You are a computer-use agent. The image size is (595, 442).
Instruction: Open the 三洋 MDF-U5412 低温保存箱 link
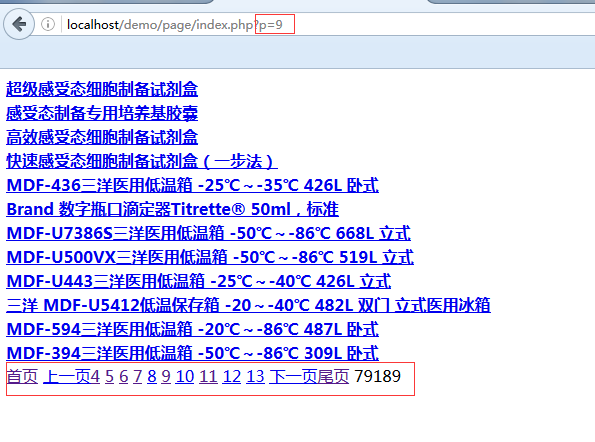point(249,305)
